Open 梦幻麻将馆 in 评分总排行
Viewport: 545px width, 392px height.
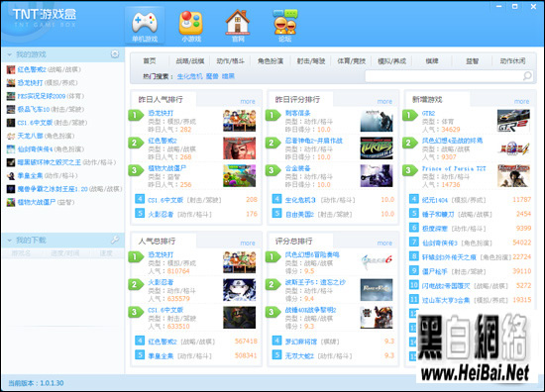tap(301, 342)
